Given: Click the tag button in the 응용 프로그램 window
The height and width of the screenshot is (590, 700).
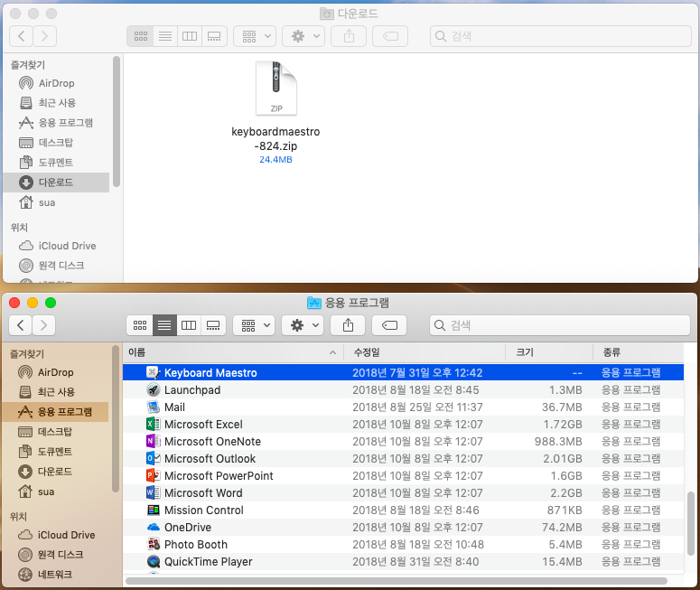Looking at the screenshot, I should click(x=389, y=325).
